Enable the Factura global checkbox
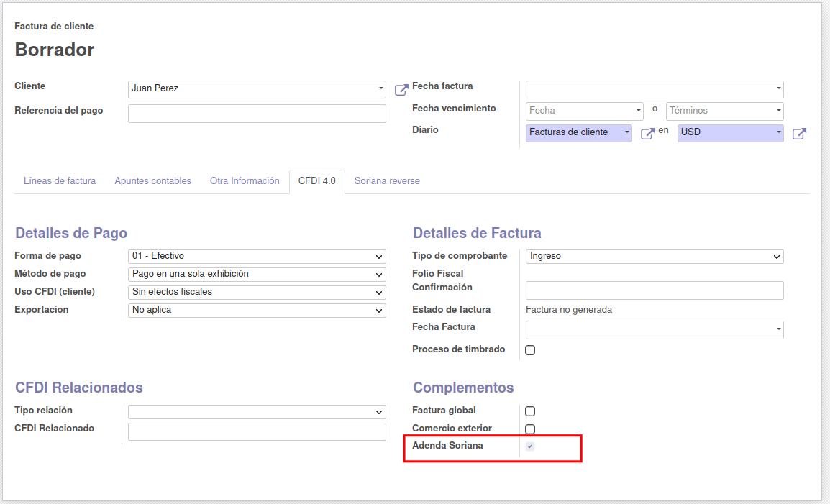The width and height of the screenshot is (830, 504). tap(530, 412)
